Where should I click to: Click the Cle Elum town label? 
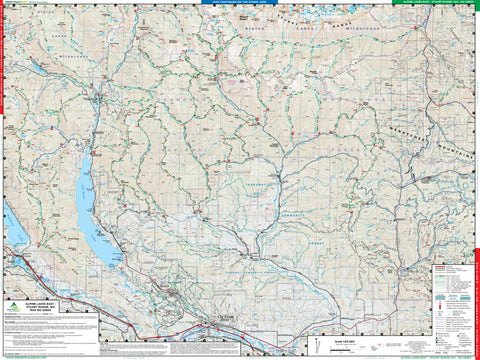tap(226, 317)
